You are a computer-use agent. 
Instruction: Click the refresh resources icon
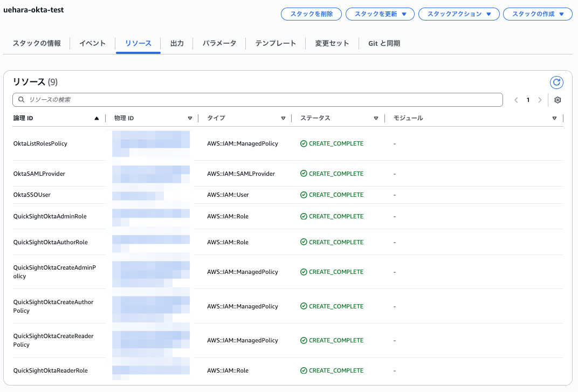556,82
